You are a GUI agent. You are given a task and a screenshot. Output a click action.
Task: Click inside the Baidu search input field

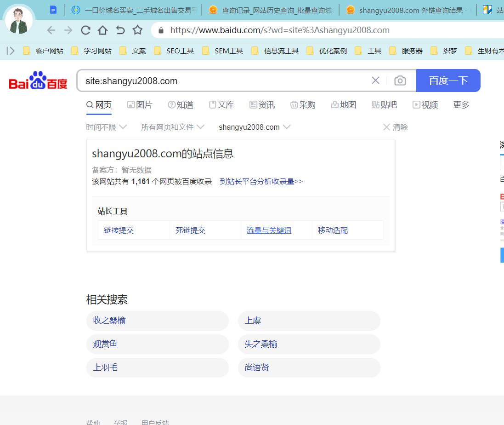[x=207, y=80]
